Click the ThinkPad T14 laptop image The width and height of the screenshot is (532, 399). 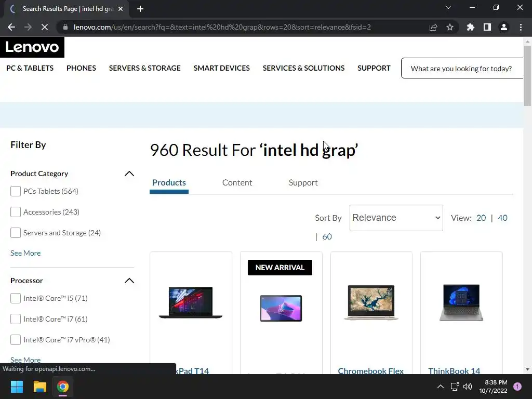click(191, 303)
